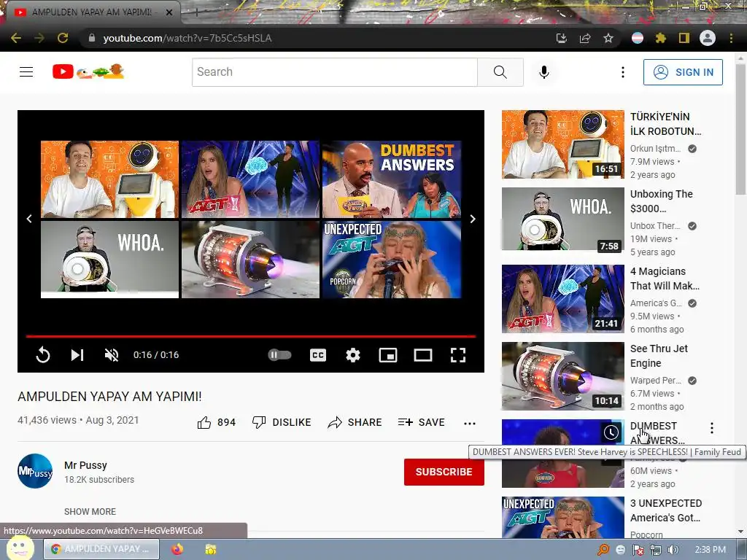Open browser profile avatar

708,38
